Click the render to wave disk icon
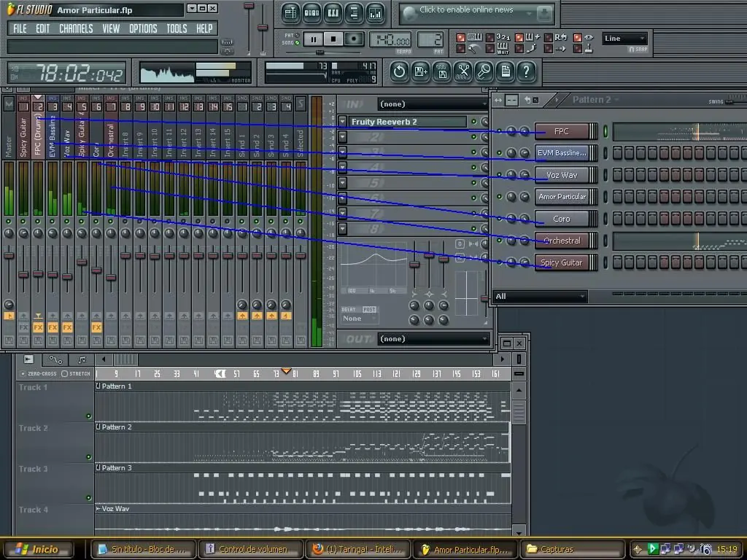Image resolution: width=747 pixels, height=560 pixels. click(442, 72)
